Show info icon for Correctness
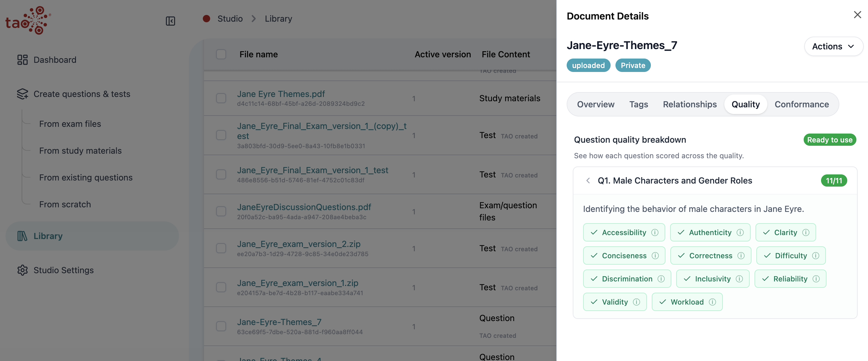 point(741,256)
